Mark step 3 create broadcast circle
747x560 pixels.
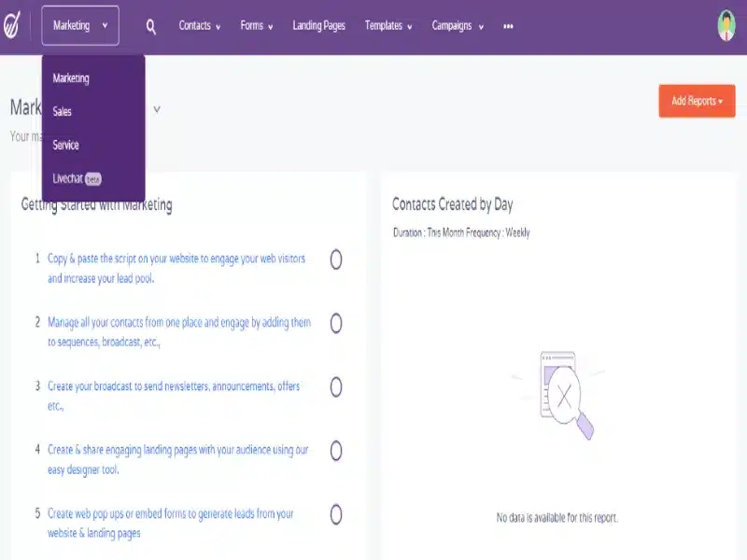[x=336, y=387]
